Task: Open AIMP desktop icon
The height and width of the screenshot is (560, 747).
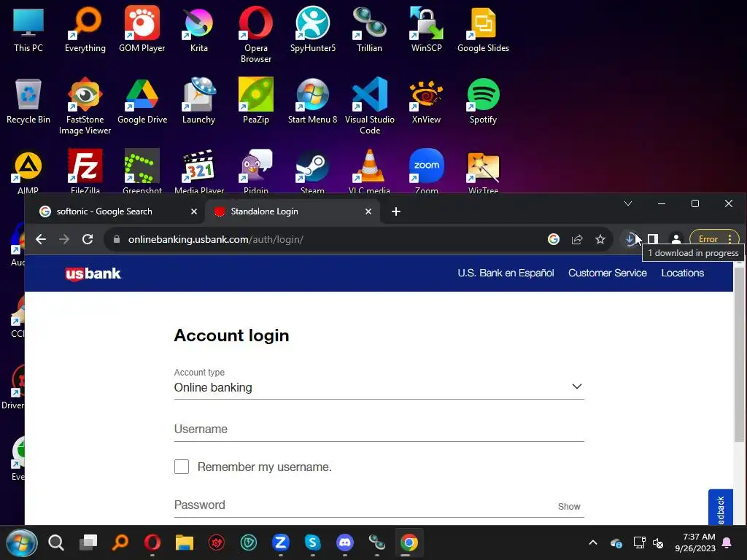Action: pyautogui.click(x=28, y=171)
